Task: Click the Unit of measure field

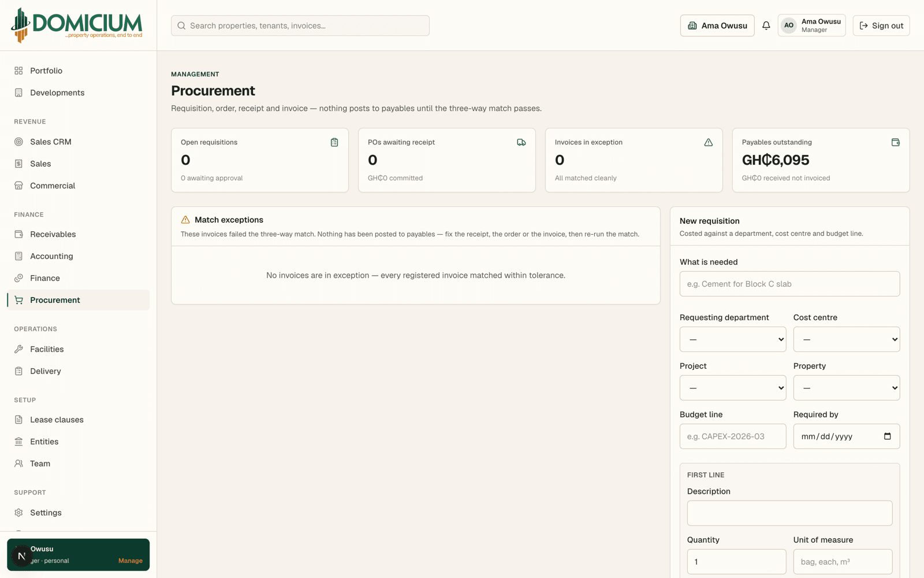Action: (843, 562)
